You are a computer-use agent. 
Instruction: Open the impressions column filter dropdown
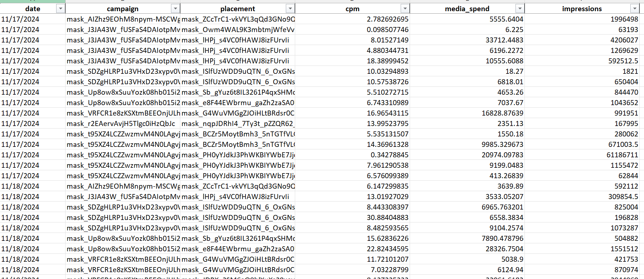pyautogui.click(x=635, y=9)
